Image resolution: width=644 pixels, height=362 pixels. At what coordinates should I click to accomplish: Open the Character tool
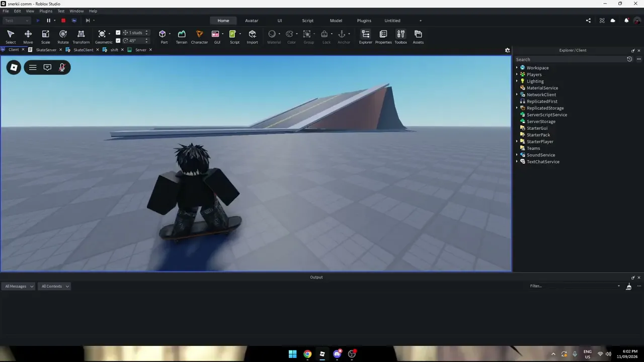199,36
